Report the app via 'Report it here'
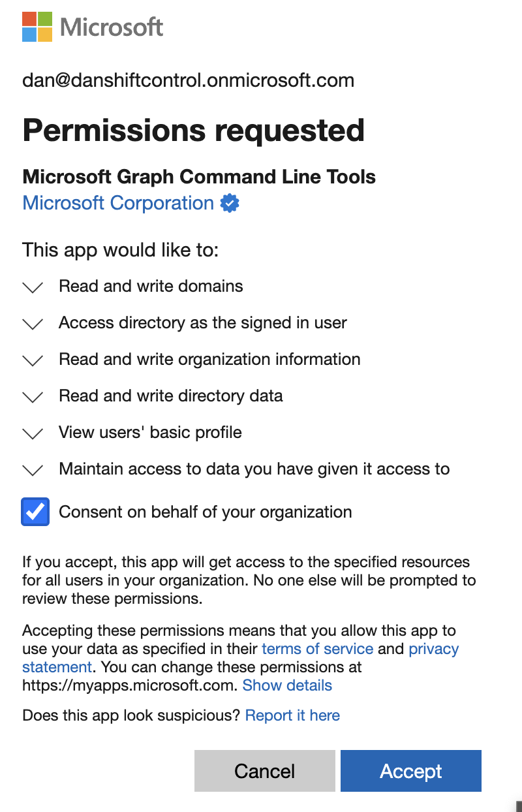Viewport: 522px width, 812px height. pos(292,715)
